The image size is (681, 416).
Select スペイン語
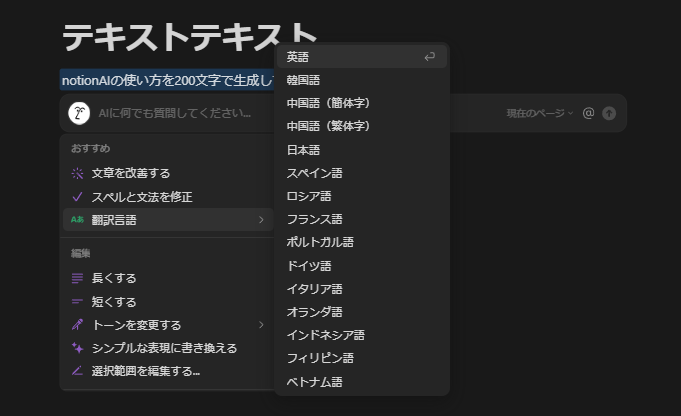(x=362, y=173)
